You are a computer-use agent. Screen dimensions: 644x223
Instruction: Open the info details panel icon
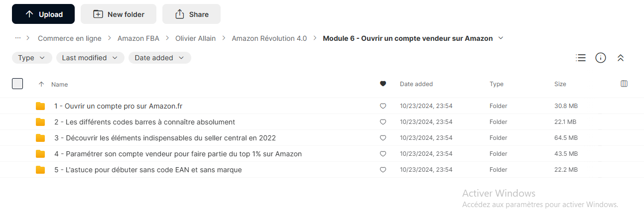click(x=601, y=58)
